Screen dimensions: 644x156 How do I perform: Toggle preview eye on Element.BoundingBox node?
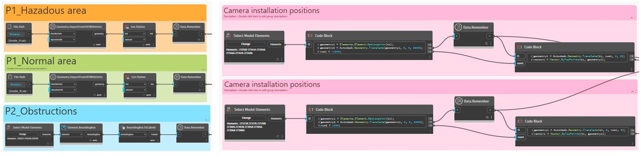(x=91, y=141)
